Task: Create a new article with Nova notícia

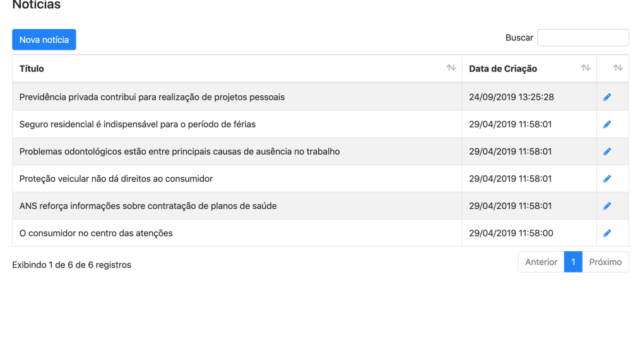Action: [44, 40]
